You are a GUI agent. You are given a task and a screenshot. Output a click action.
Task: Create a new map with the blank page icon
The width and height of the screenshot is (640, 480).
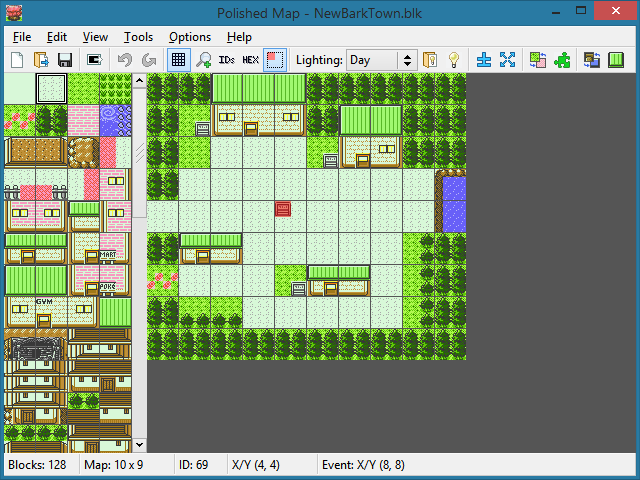point(17,60)
